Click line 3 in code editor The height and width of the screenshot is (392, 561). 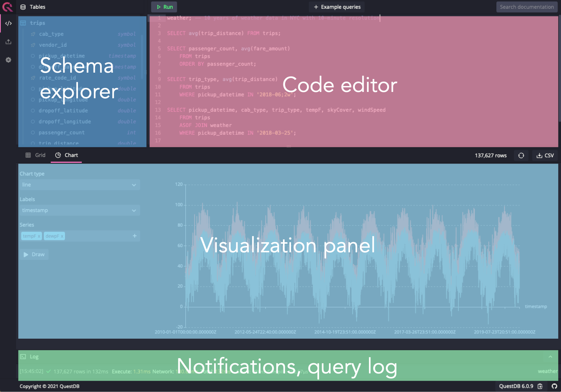[x=224, y=33]
